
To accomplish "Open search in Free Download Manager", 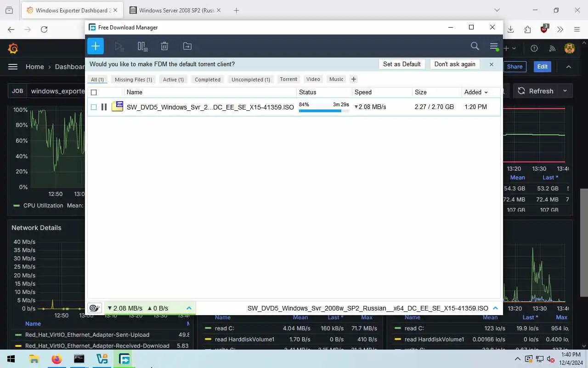I will coord(475,46).
